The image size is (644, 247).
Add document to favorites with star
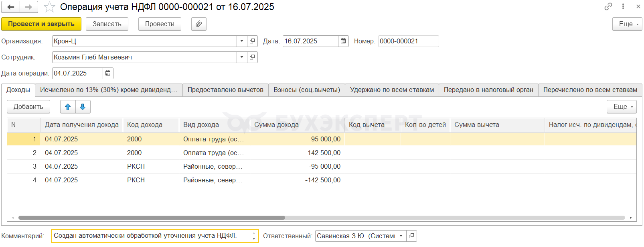click(x=49, y=7)
